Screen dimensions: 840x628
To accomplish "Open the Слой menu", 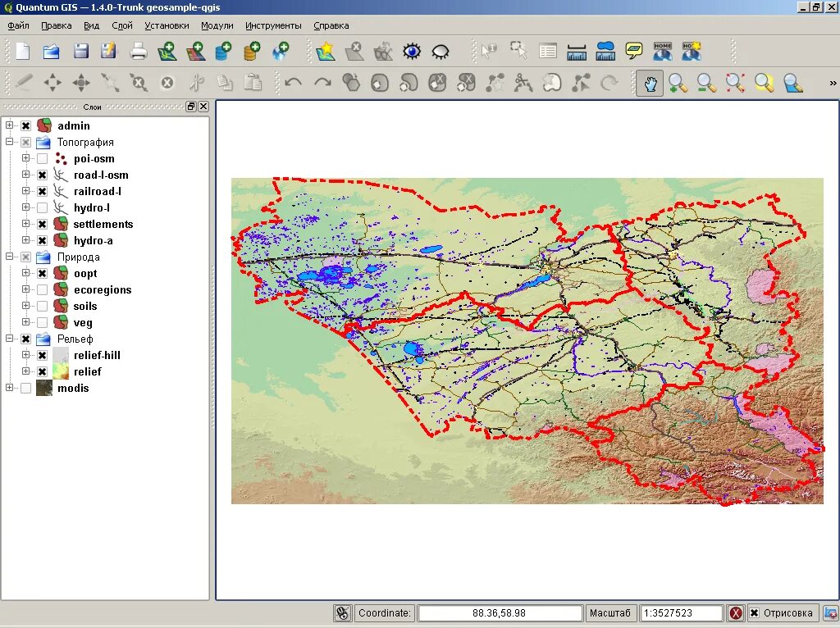I will pos(122,25).
